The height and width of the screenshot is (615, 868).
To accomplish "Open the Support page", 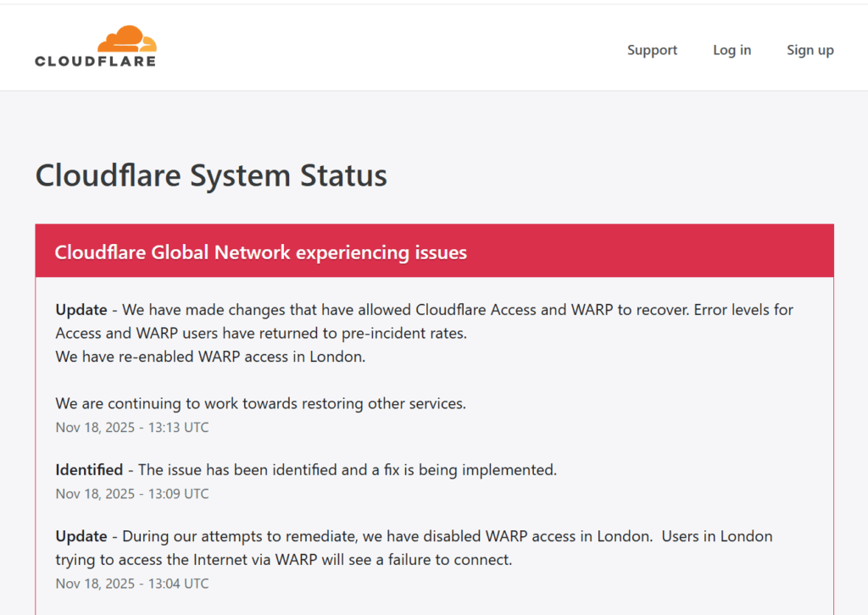I will tap(652, 50).
